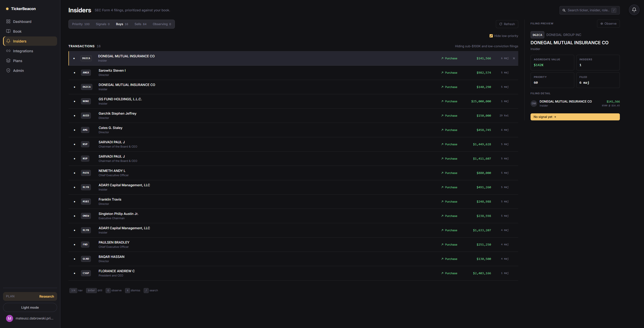
Task: Click the FND ticker badge
Action: click(85, 245)
